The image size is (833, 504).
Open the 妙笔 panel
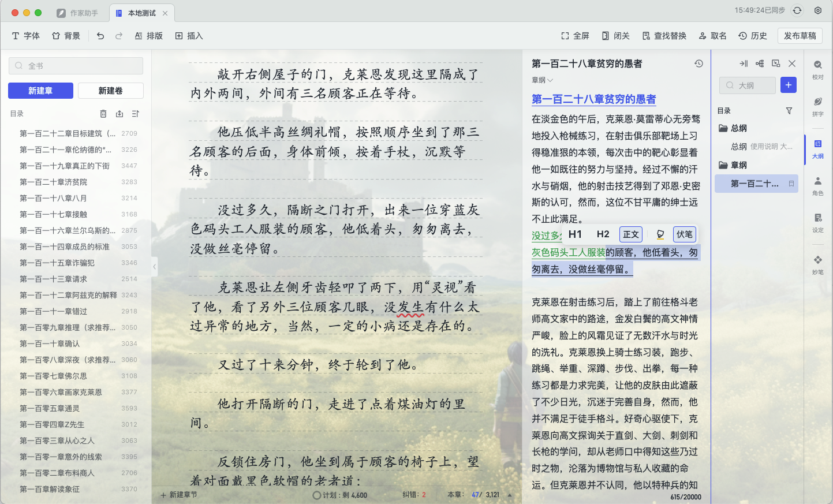pyautogui.click(x=818, y=264)
